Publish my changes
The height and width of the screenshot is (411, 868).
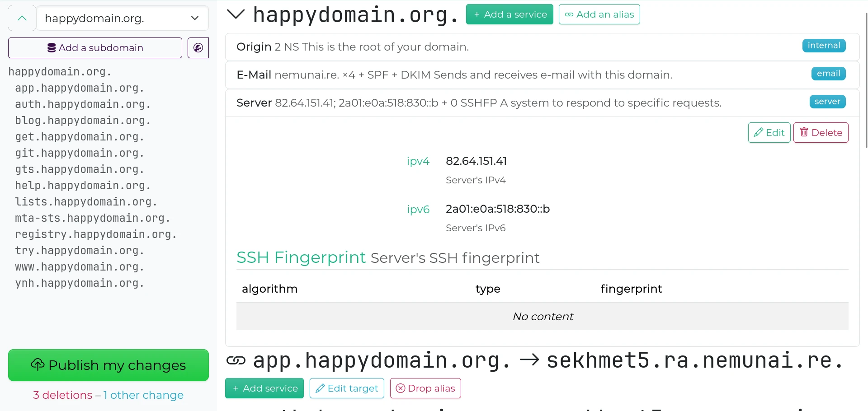point(108,365)
